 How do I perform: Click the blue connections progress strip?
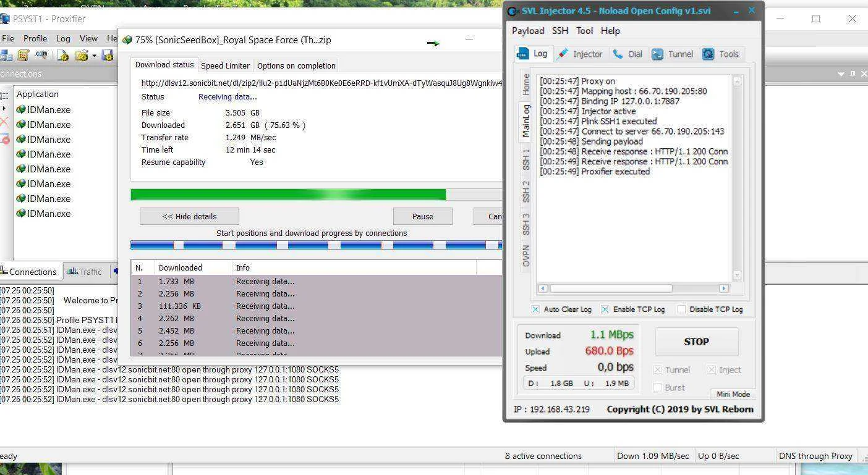[317, 245]
